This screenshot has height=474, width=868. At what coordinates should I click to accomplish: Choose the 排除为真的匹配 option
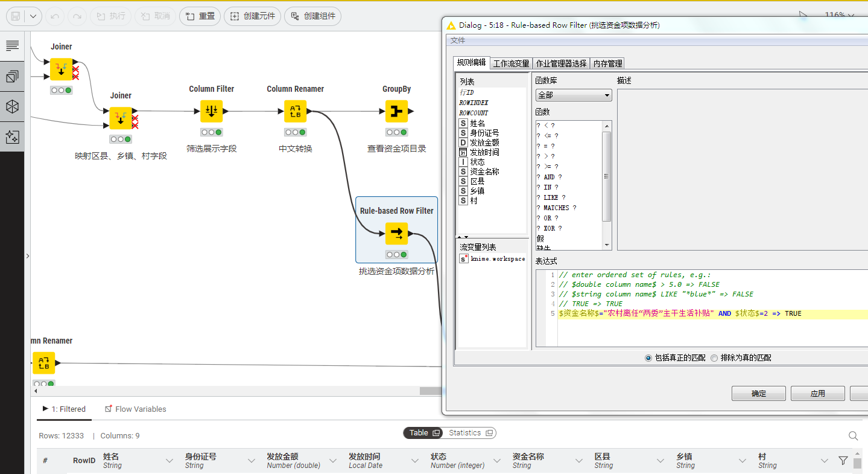point(714,357)
